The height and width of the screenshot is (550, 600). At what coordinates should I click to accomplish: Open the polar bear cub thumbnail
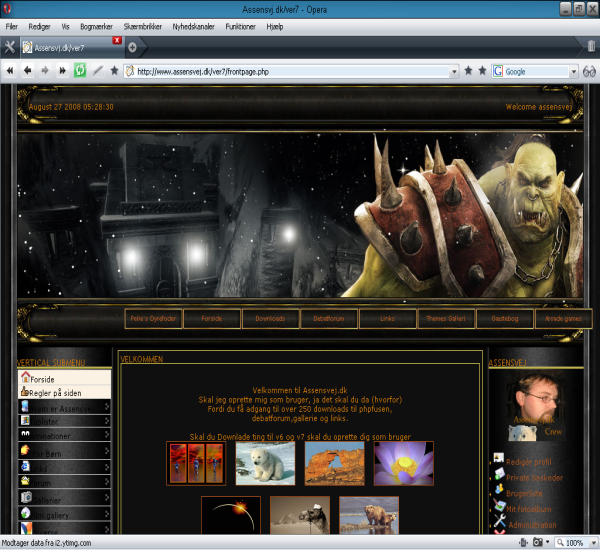click(x=265, y=464)
